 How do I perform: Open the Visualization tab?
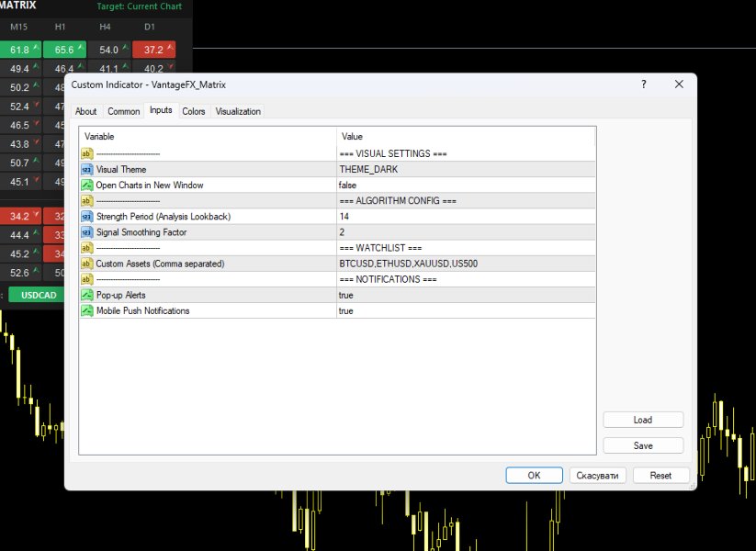(237, 111)
